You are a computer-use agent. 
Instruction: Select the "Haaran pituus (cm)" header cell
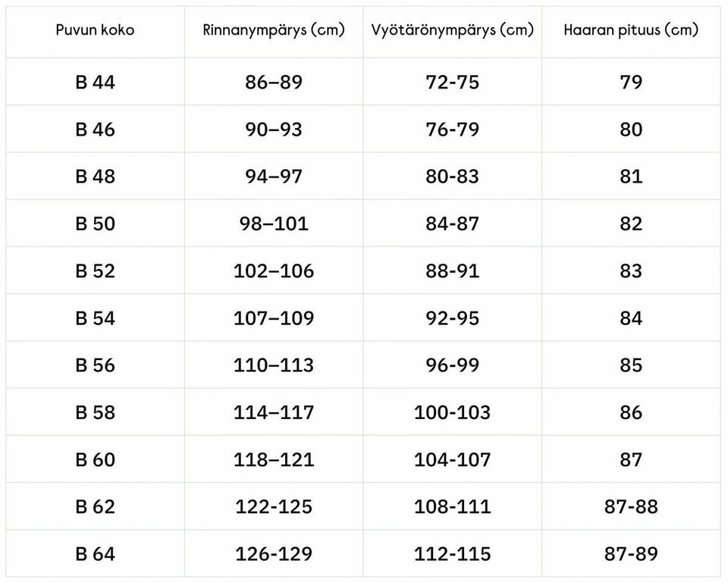(x=631, y=30)
